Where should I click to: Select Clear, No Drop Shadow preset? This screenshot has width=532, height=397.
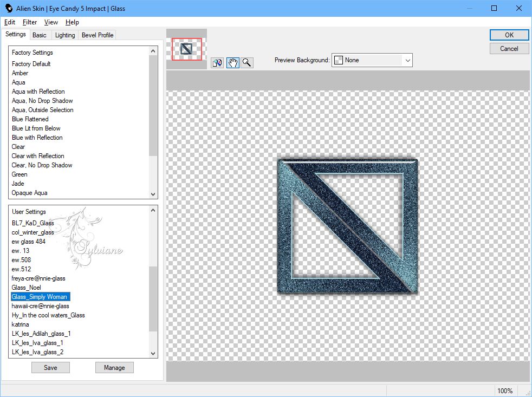42,165
